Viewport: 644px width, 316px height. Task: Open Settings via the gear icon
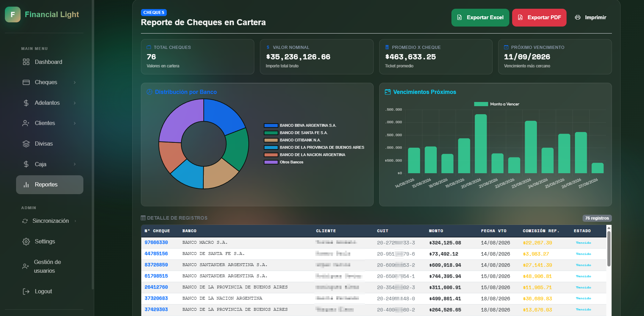coord(26,242)
